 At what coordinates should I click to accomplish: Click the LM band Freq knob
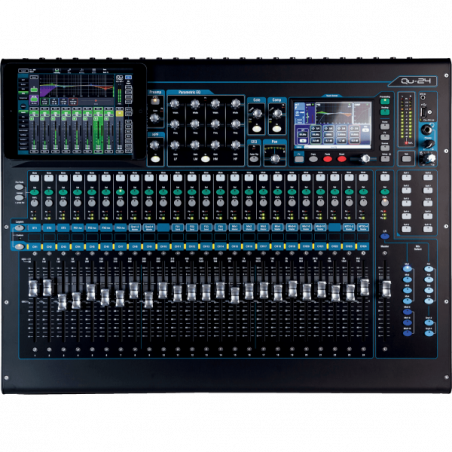click(195, 124)
